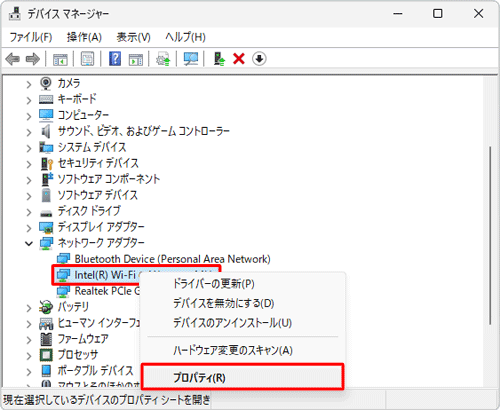Expand the ディスプレイ アダプター category
This screenshot has width=500, height=410.
tap(29, 228)
